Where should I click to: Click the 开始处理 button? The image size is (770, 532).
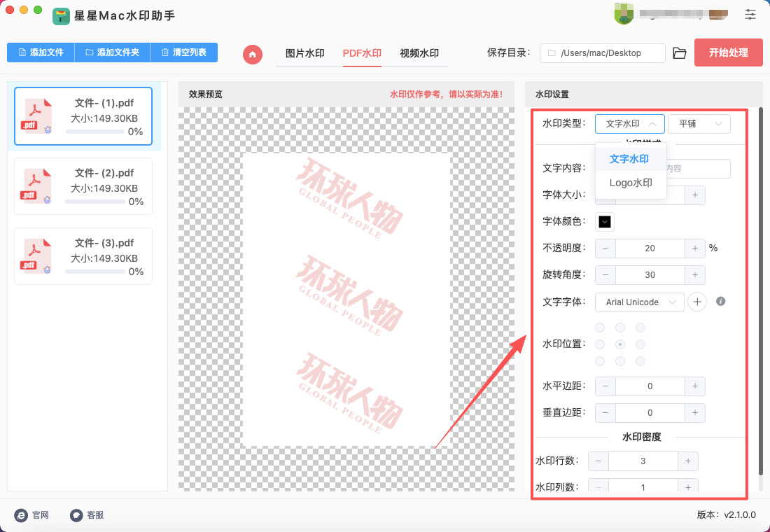(x=728, y=52)
